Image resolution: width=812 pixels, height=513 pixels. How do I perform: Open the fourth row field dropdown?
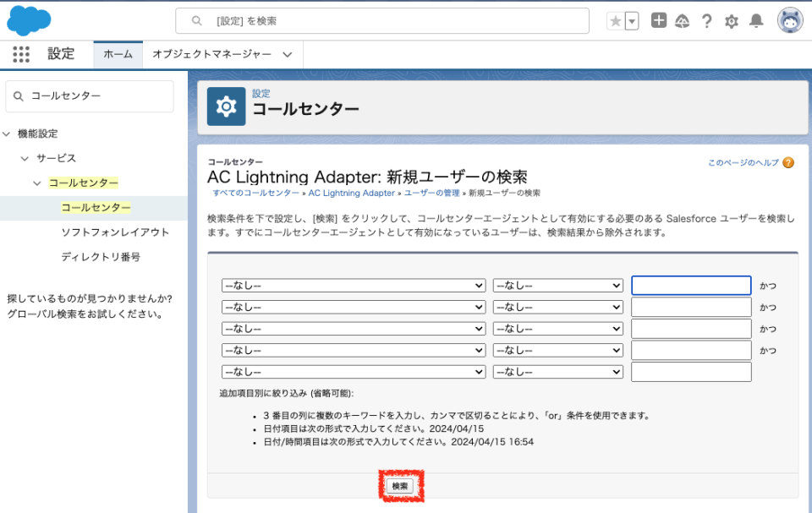pyautogui.click(x=354, y=351)
